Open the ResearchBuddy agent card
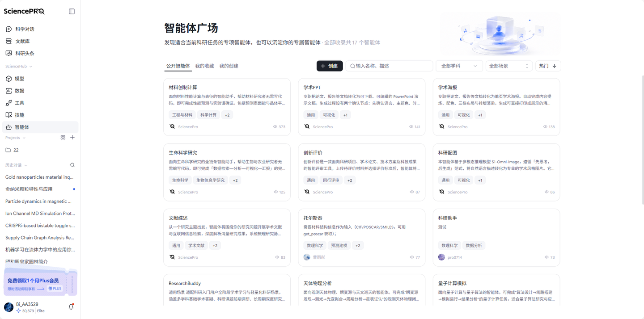The width and height of the screenshot is (644, 319). (227, 290)
